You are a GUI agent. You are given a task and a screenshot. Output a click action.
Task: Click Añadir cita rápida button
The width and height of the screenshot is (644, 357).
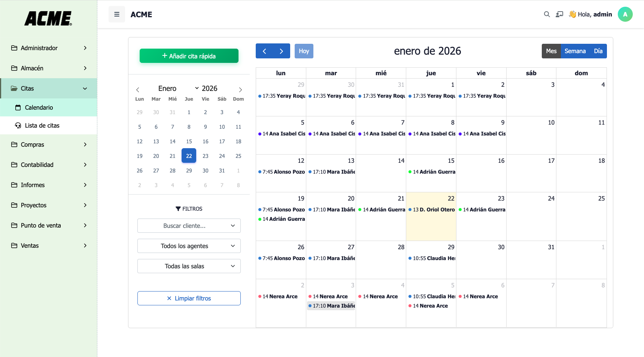[189, 56]
